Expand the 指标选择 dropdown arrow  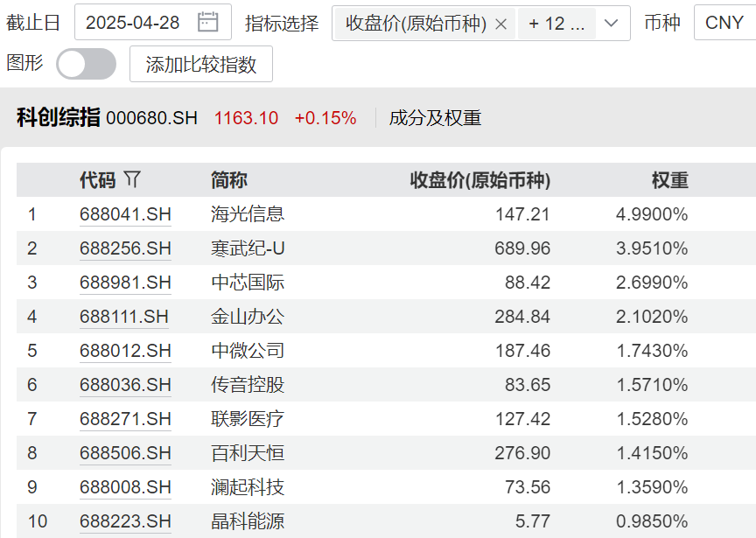point(611,23)
